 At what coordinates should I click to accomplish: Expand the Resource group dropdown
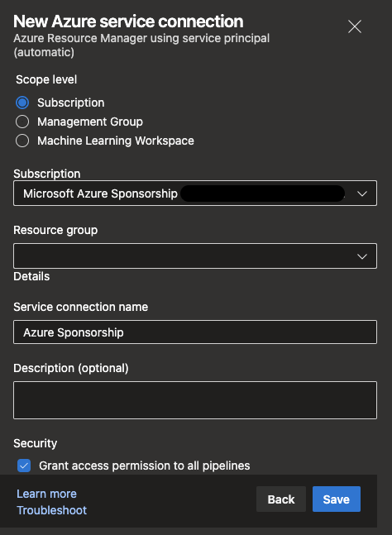point(195,256)
